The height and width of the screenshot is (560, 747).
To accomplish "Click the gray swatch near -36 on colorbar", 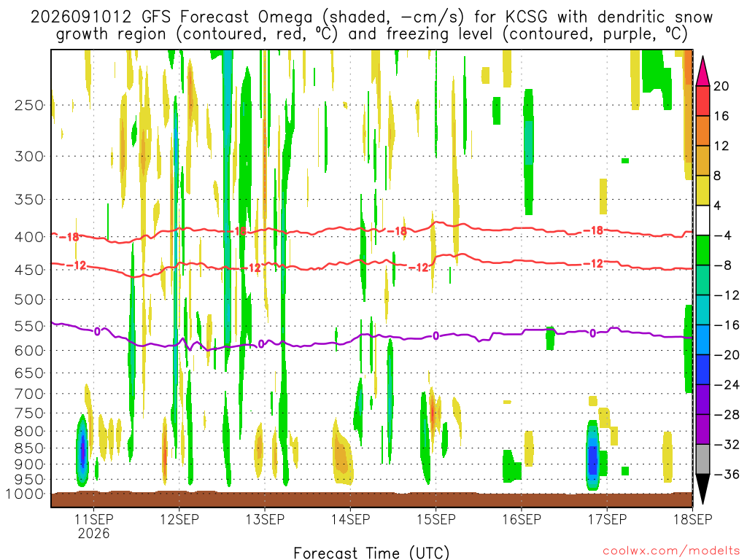I will 703,459.
